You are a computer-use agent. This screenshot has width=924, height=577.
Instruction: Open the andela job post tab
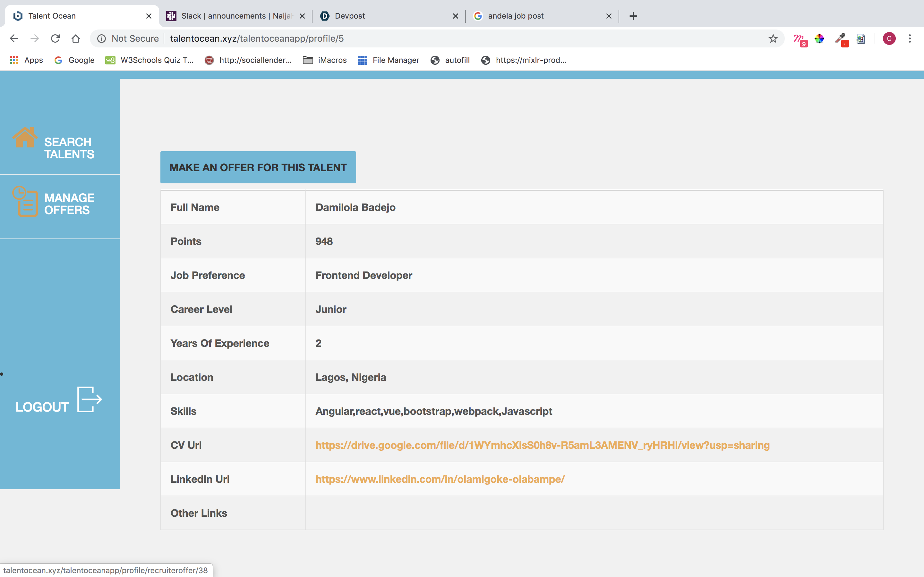(540, 16)
